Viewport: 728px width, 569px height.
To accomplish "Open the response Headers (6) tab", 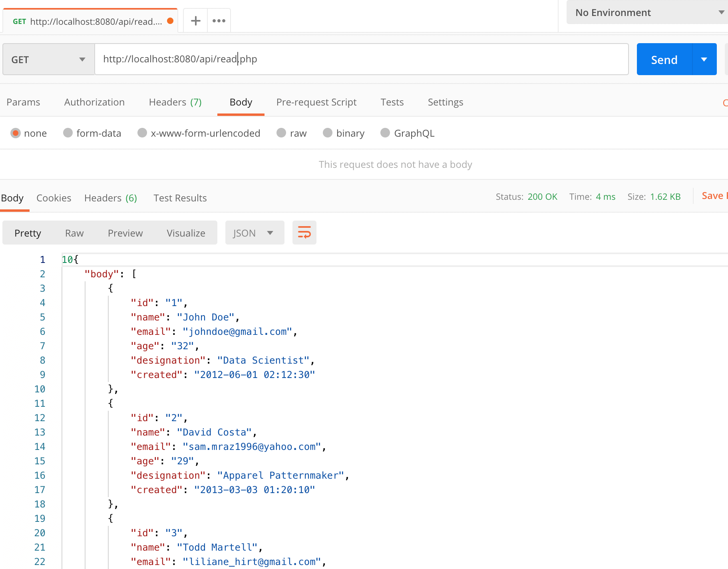I will tap(111, 198).
